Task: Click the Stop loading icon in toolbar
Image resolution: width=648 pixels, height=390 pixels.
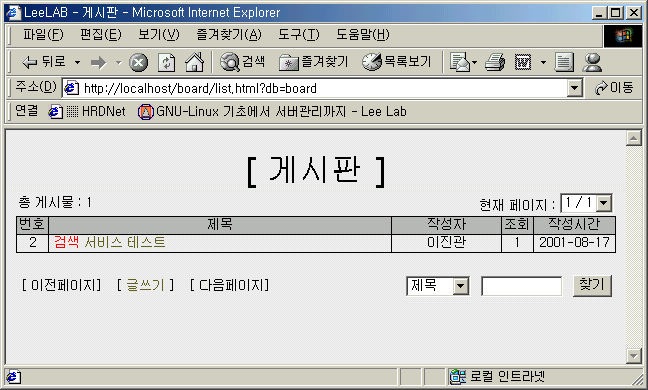Action: (x=138, y=63)
